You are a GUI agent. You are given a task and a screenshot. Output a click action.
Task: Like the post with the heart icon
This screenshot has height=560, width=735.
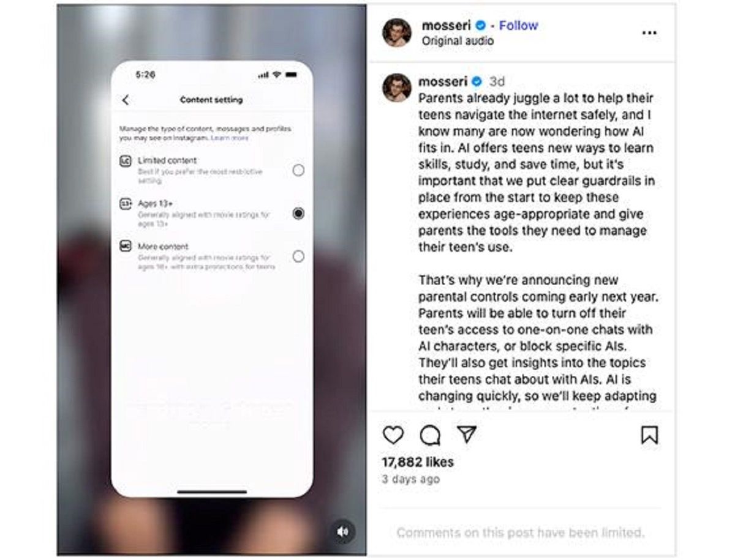[x=393, y=435]
